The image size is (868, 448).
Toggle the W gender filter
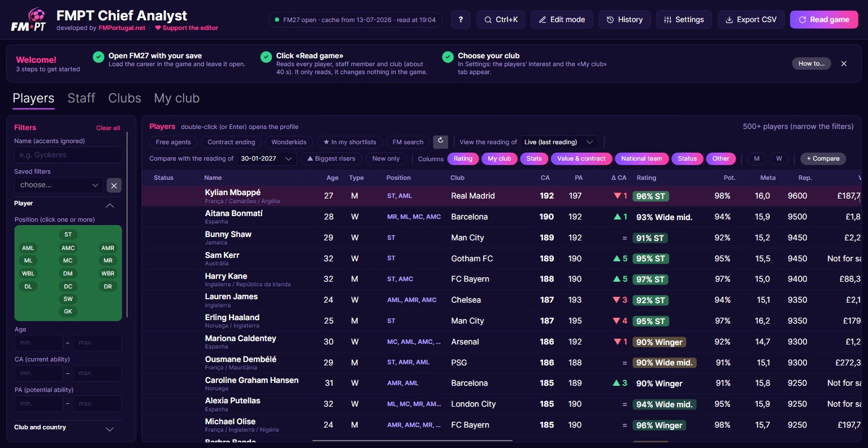779,159
